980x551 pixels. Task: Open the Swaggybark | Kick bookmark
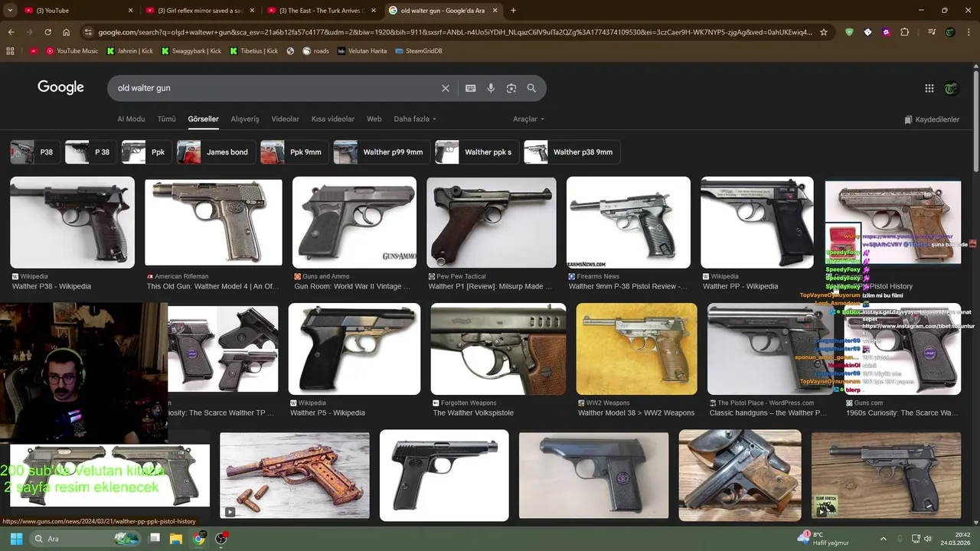(x=191, y=51)
